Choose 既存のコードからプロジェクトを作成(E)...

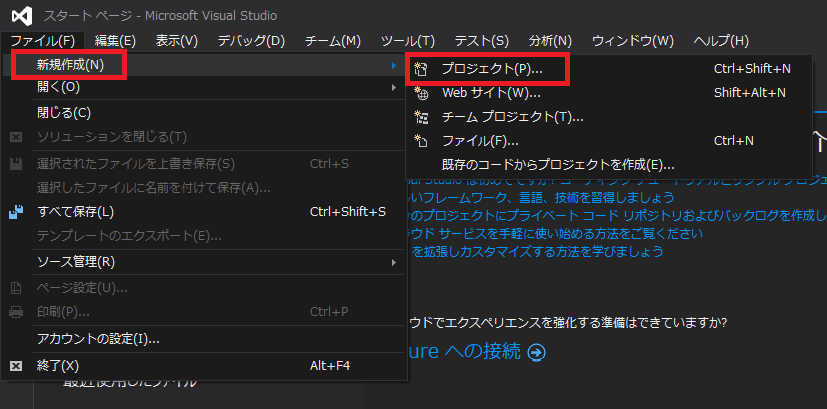pos(608,165)
